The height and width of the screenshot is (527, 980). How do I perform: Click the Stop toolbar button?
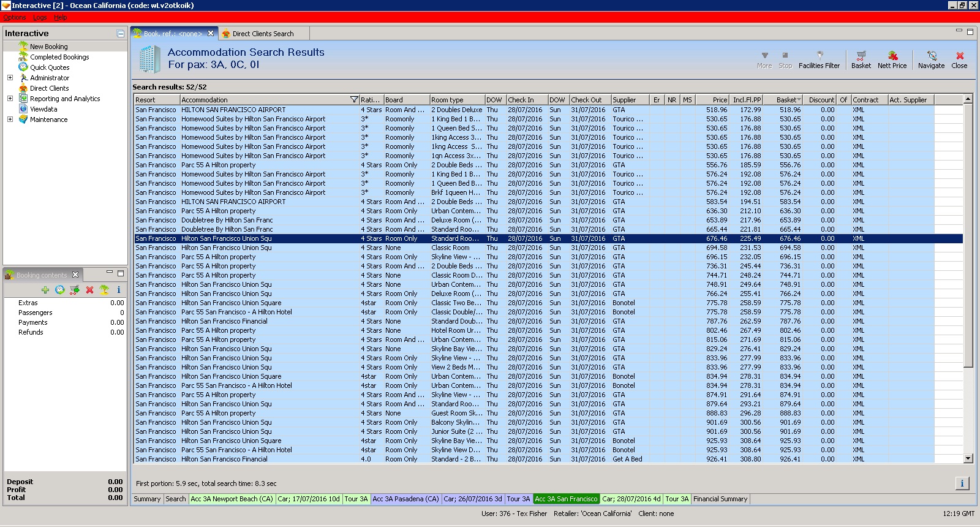[x=785, y=60]
